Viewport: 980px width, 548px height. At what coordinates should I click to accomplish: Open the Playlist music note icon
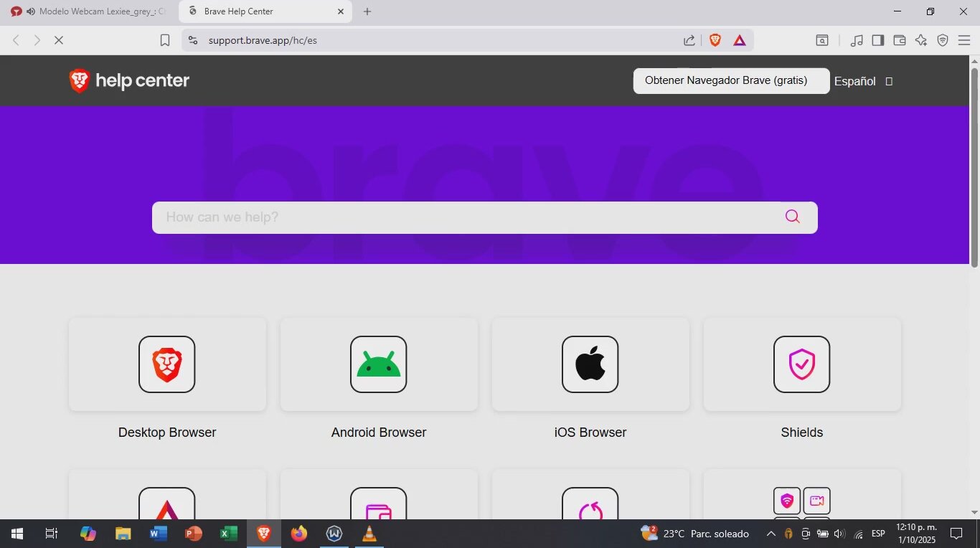click(857, 40)
